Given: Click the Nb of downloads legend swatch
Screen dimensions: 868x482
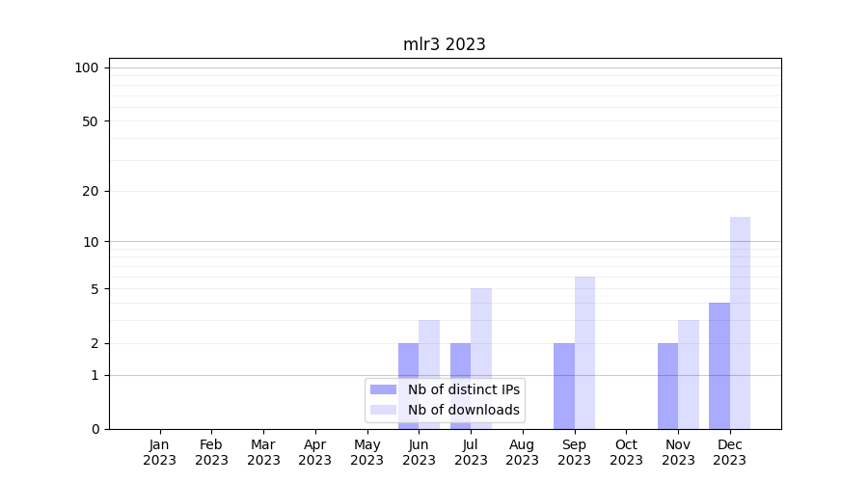Looking at the screenshot, I should [383, 410].
